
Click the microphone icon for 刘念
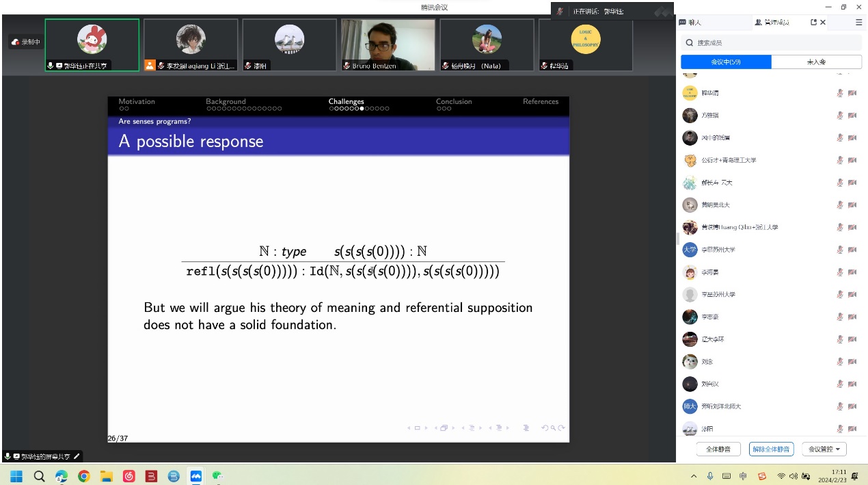[x=840, y=362]
